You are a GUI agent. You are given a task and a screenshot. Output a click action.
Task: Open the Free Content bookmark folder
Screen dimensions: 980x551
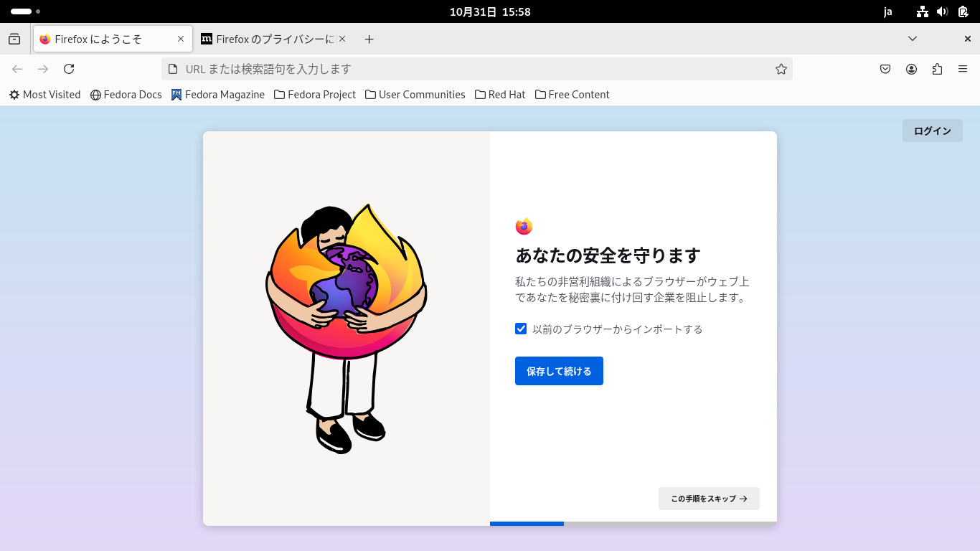(x=573, y=95)
